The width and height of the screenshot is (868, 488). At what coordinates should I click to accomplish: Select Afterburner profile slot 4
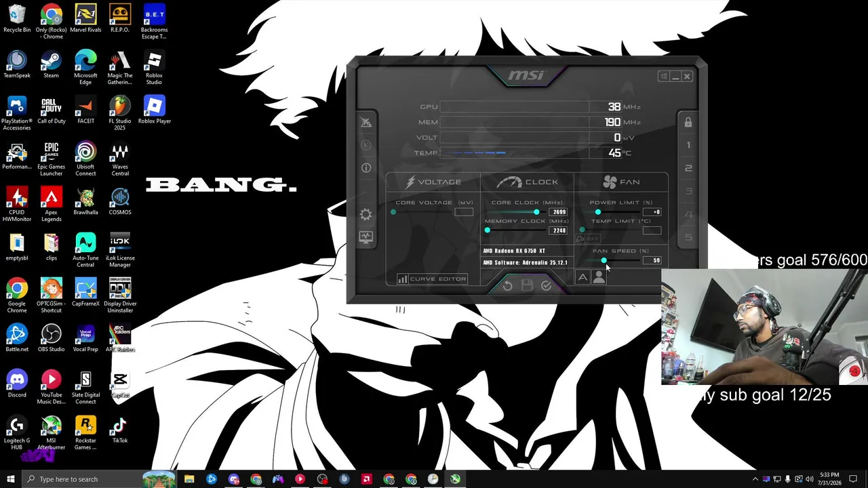688,214
